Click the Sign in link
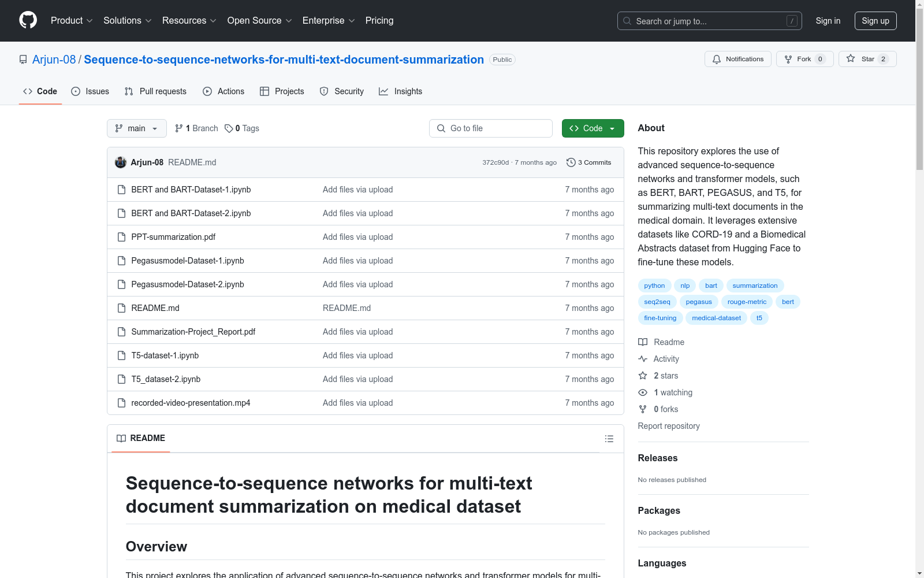 [x=828, y=21]
